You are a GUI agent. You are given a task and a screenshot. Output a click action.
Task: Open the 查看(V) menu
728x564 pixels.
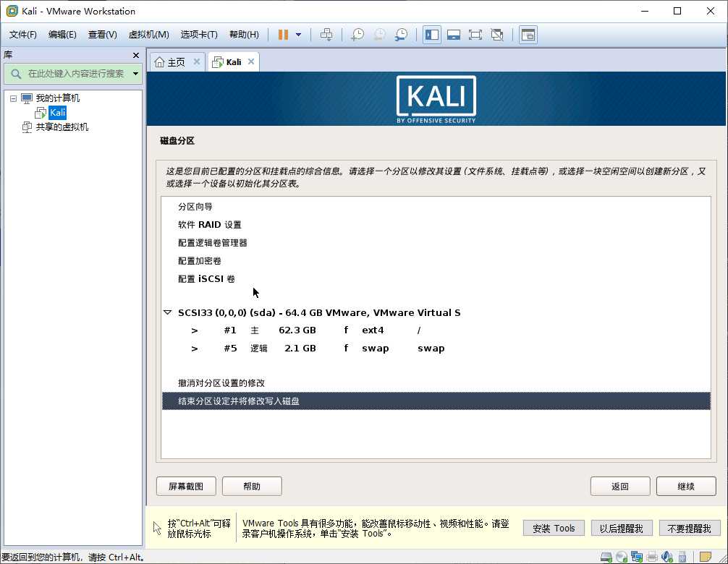coord(102,35)
